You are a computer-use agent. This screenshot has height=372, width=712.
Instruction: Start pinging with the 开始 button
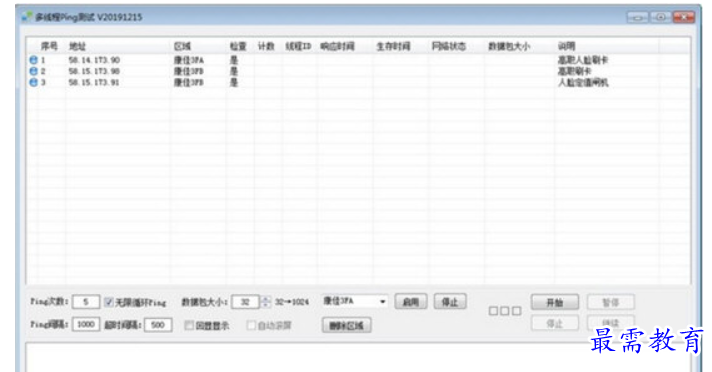pos(555,303)
